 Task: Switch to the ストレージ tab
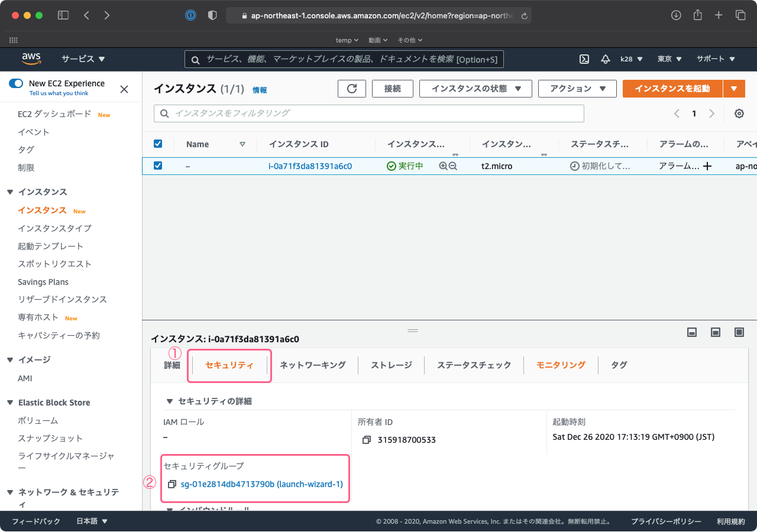point(392,365)
